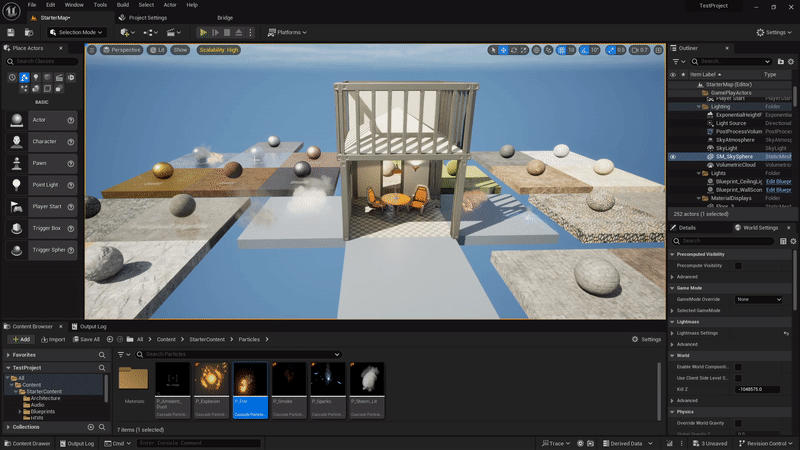Click the Eject from player button
The image size is (800, 450).
(239, 32)
